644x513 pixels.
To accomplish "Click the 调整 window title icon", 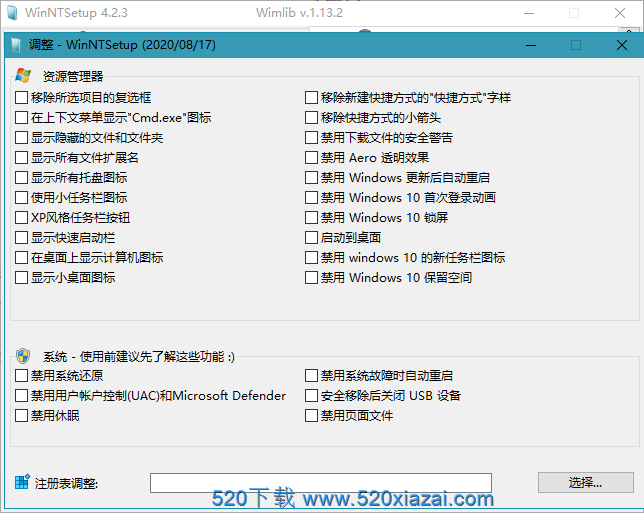I will (16, 45).
